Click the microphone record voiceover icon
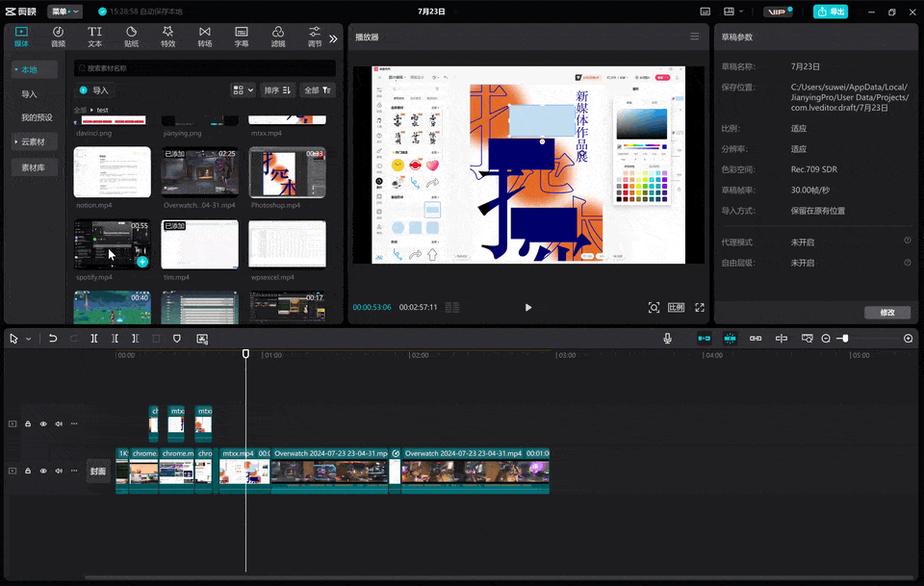This screenshot has width=924, height=586. coord(667,339)
